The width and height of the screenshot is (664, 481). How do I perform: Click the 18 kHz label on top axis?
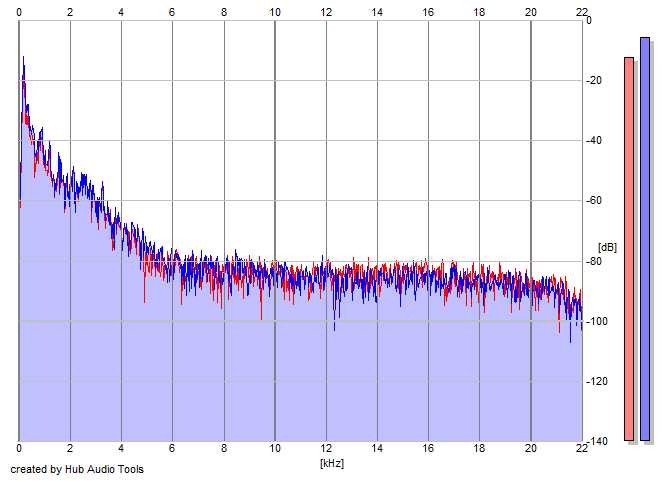click(479, 12)
